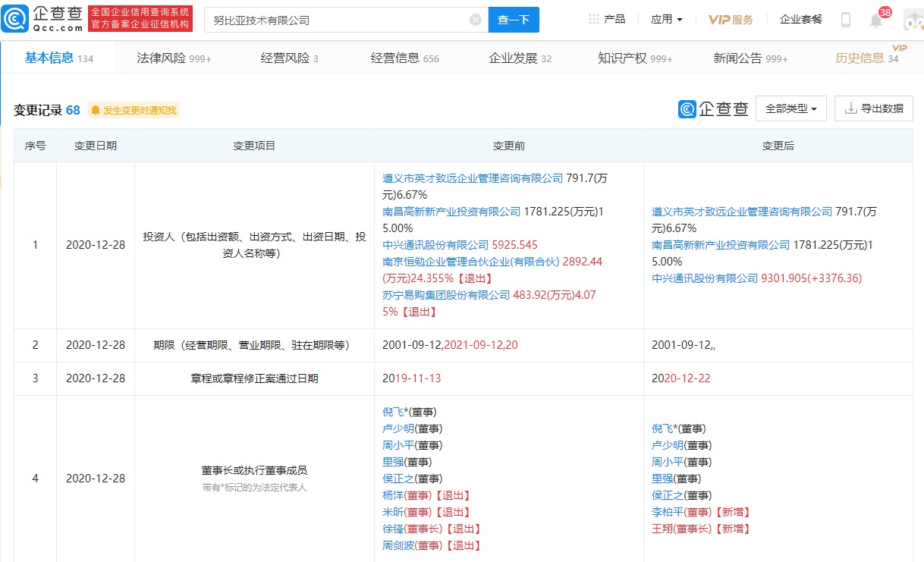Open director 倪飞 in 变更前 column
Image resolution: width=924 pixels, height=562 pixels.
(394, 412)
